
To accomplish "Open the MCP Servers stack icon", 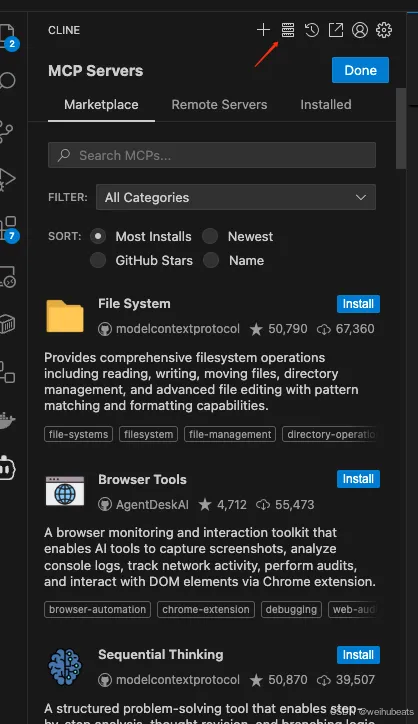I will coord(288,30).
